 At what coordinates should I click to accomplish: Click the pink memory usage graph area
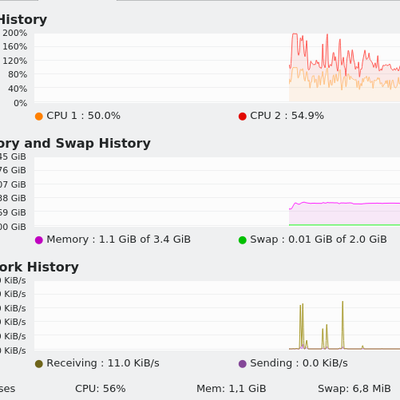click(x=344, y=214)
